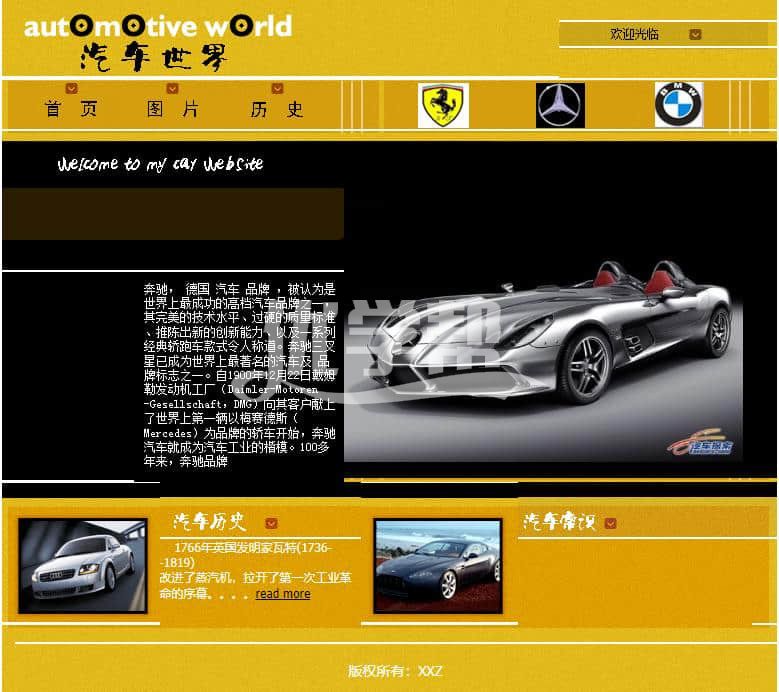Go to the 首页 home page
Viewport: 779px width, 692px height.
pos(71,110)
